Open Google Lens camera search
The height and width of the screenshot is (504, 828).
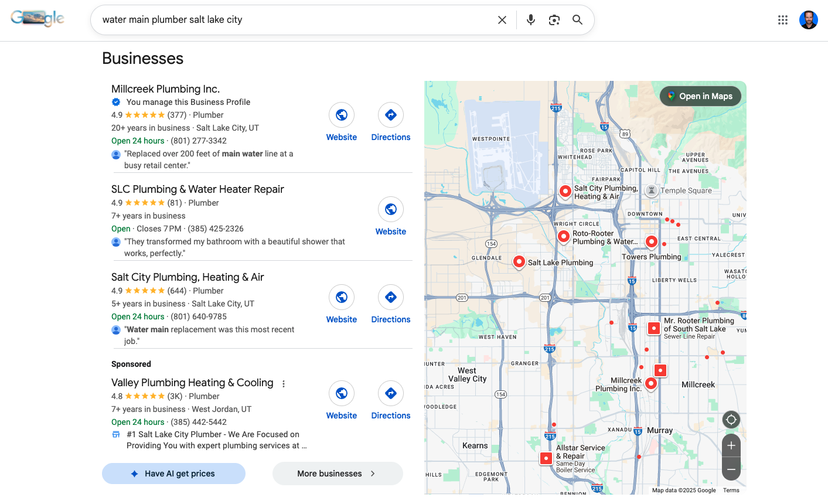(554, 19)
